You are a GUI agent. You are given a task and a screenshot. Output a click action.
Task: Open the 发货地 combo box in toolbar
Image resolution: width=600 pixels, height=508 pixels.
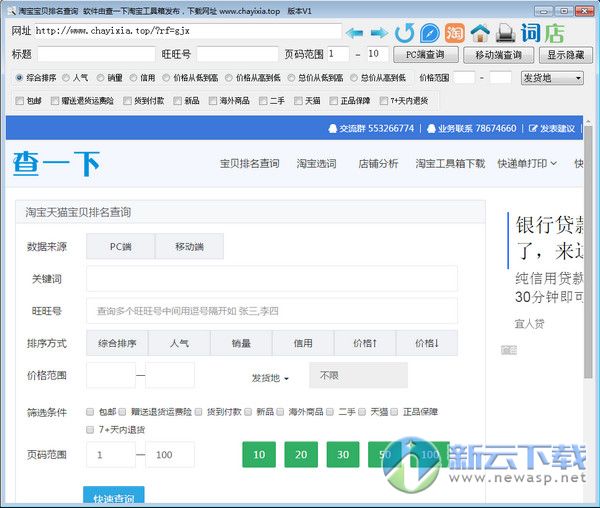[552, 78]
